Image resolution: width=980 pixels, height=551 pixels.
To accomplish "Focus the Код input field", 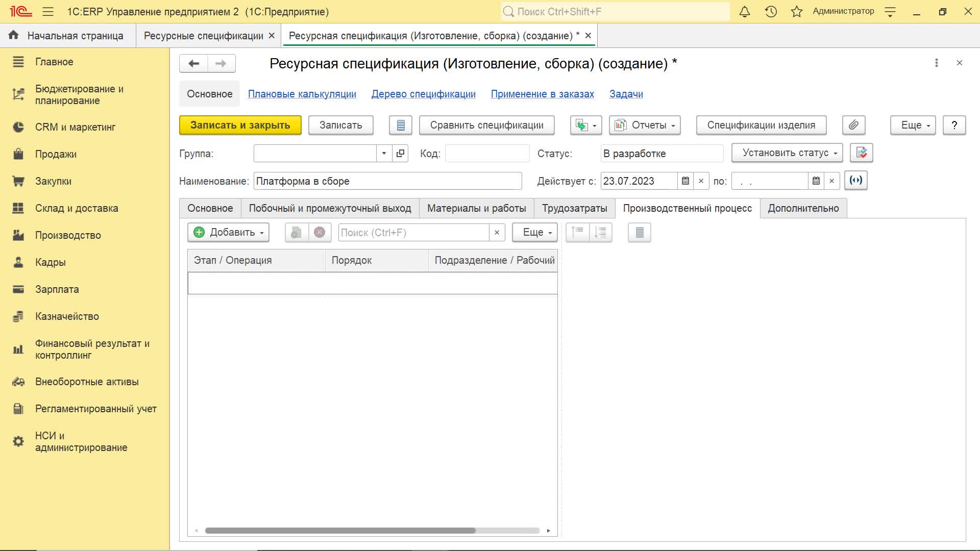I will 487,153.
